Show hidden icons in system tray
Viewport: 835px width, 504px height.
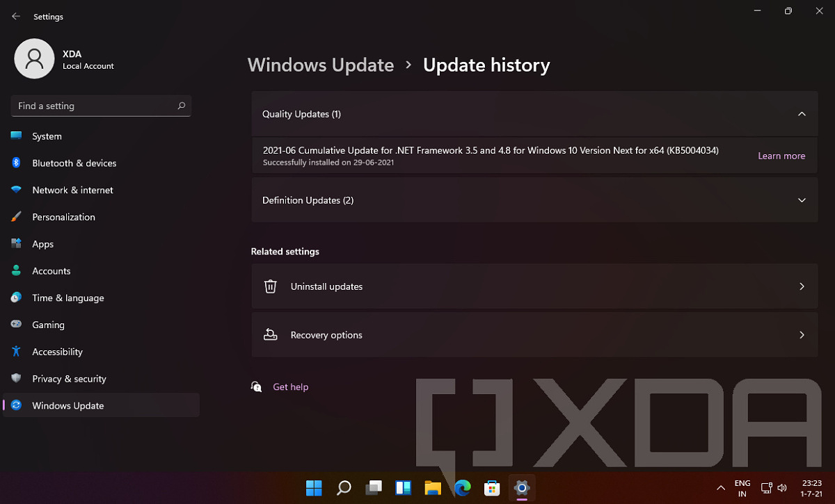[x=720, y=488]
